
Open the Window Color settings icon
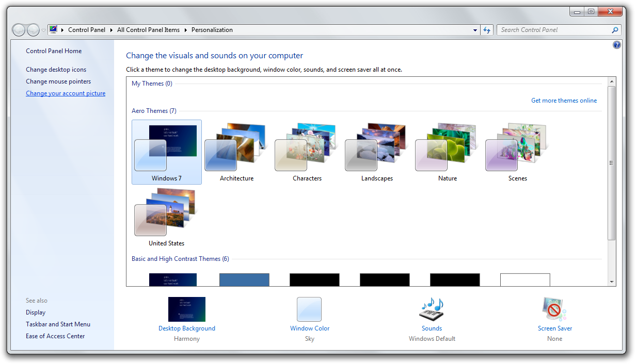[x=309, y=309]
